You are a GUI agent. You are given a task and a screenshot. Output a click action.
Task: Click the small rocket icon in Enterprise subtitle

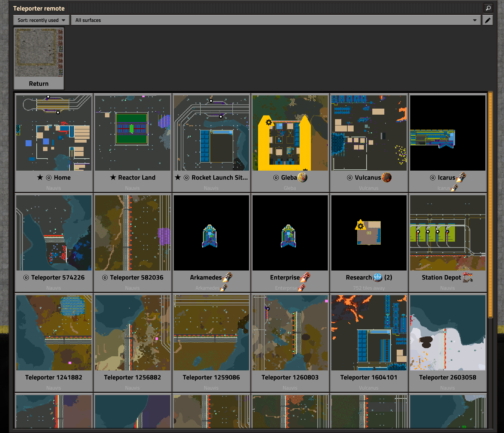(301, 288)
